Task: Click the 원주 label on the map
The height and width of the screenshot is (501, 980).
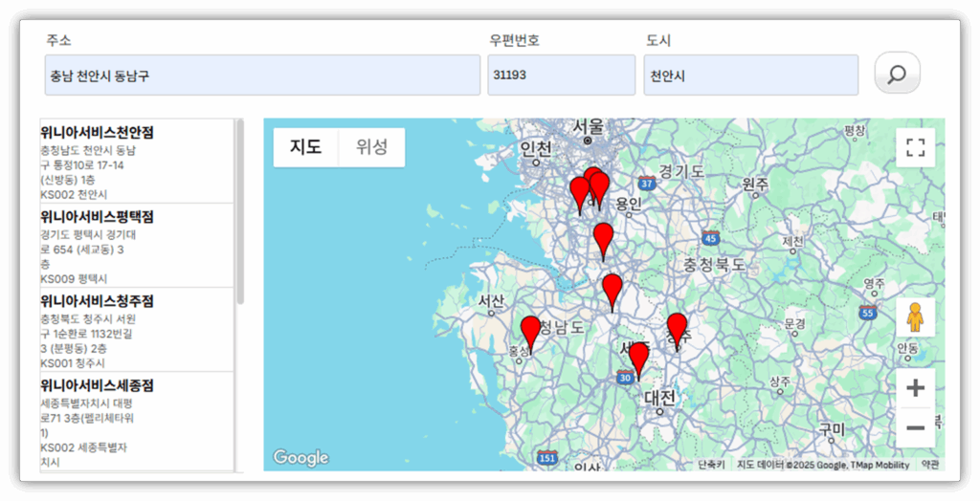Action: click(x=755, y=184)
